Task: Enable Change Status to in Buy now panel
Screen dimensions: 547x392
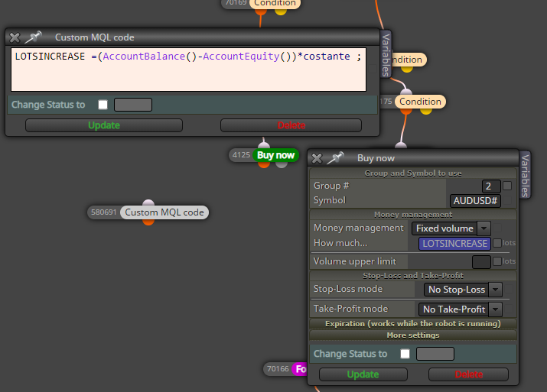Action: [x=405, y=354]
